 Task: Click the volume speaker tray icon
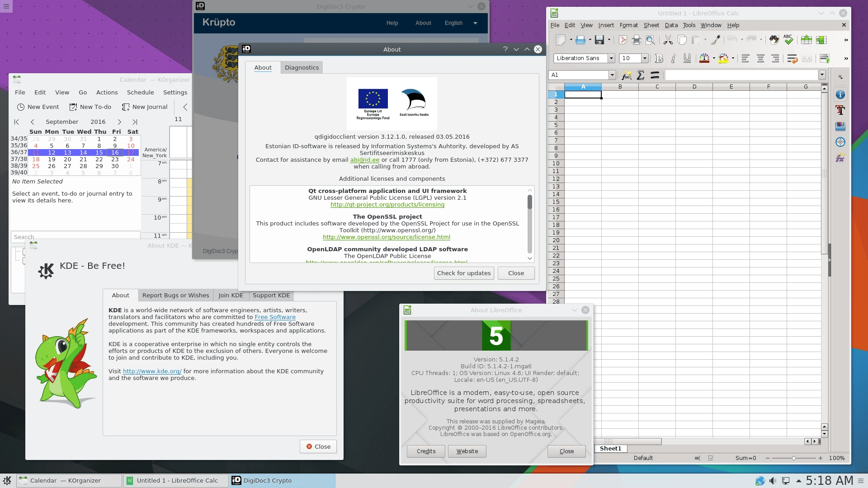(773, 481)
